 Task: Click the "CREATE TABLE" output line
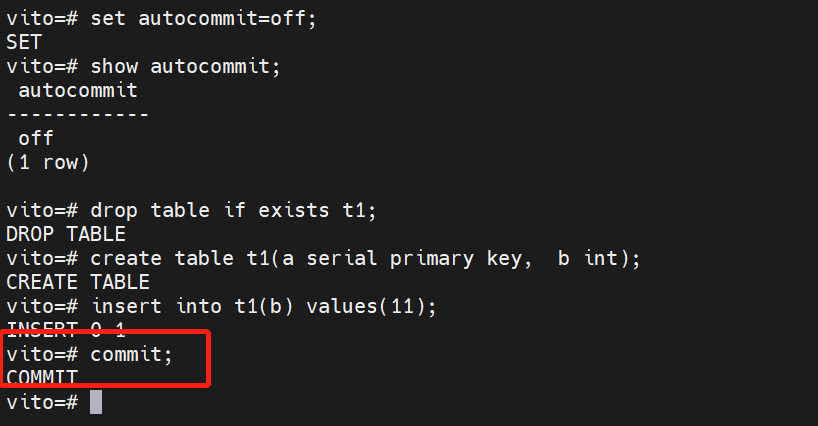click(78, 283)
